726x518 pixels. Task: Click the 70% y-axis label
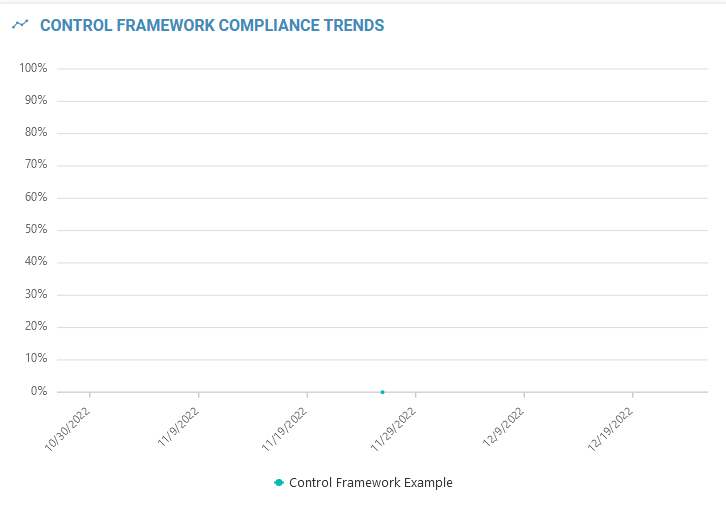[36, 165]
